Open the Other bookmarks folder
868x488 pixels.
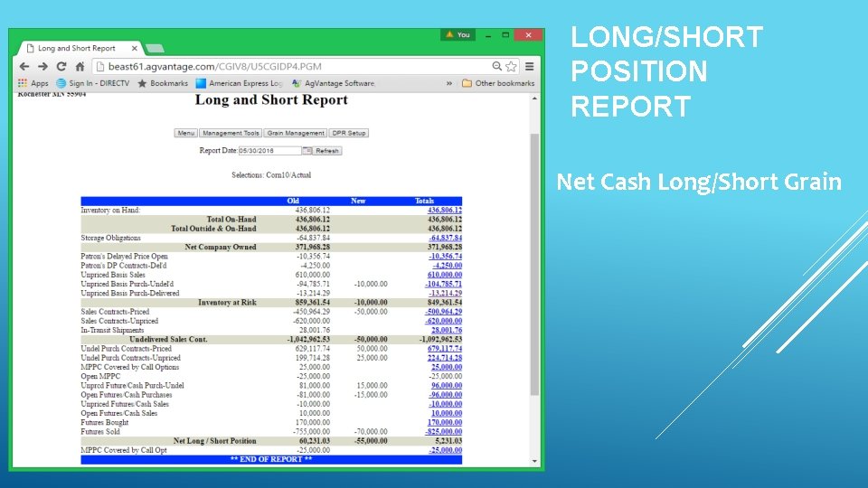[498, 83]
